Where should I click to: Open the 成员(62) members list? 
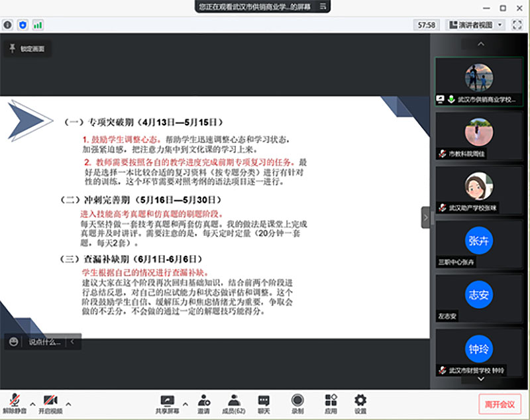coord(234,400)
